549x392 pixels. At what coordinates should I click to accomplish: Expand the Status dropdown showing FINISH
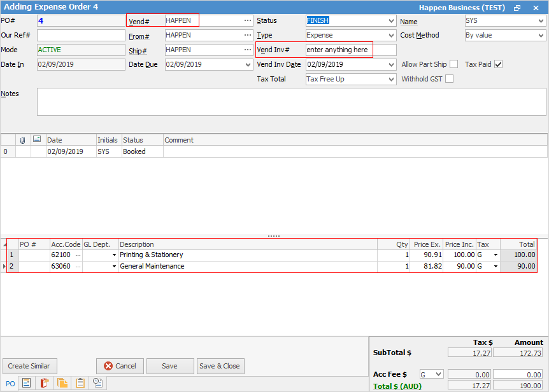click(391, 20)
